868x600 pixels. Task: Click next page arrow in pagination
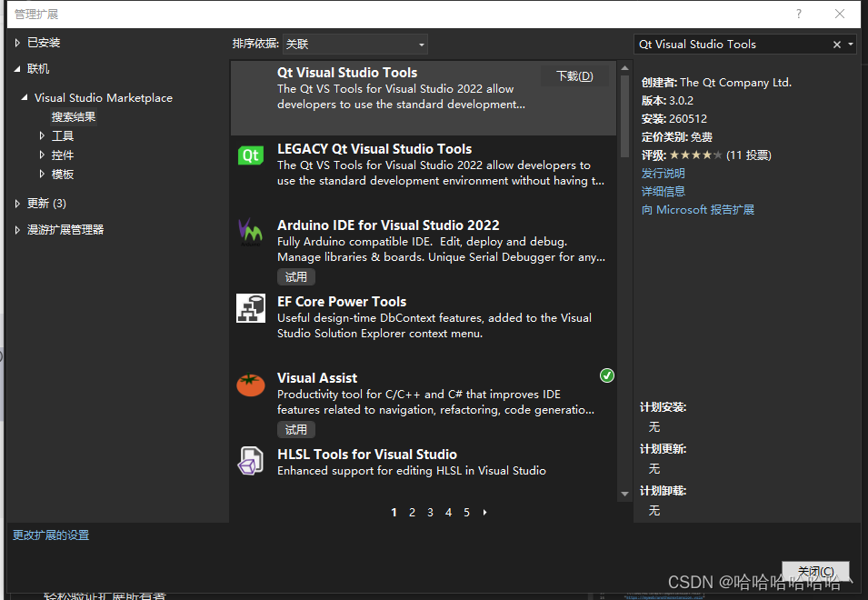click(x=485, y=513)
